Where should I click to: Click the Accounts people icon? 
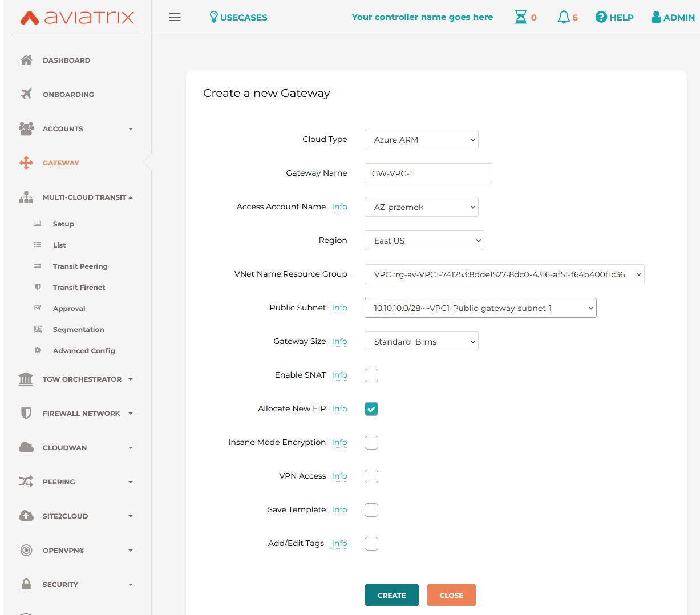[26, 128]
